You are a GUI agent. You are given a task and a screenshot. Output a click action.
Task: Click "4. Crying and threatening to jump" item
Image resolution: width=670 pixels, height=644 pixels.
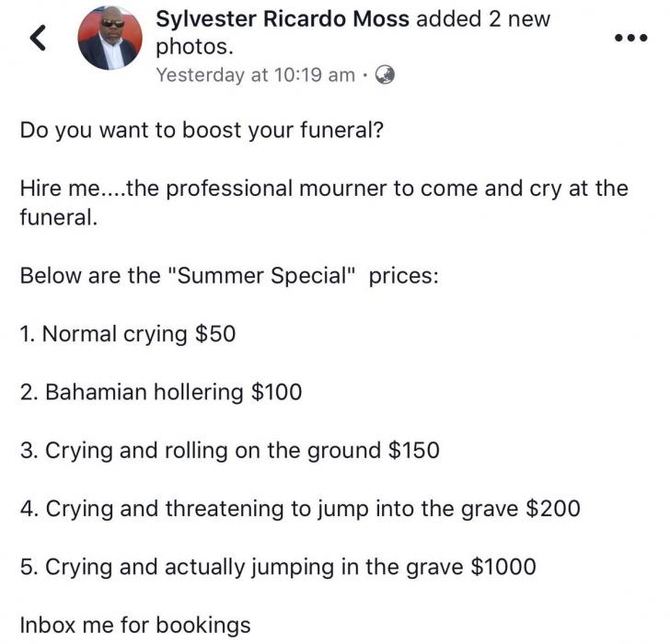pyautogui.click(x=267, y=508)
